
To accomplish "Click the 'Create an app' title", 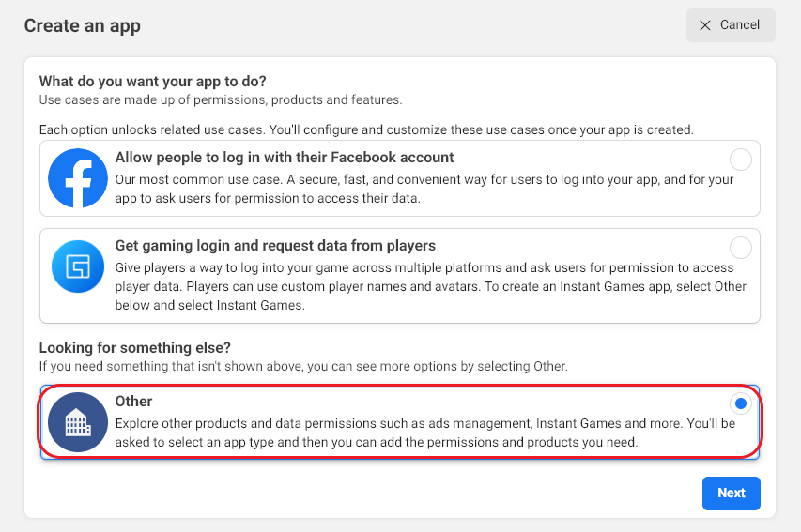I will 83,25.
